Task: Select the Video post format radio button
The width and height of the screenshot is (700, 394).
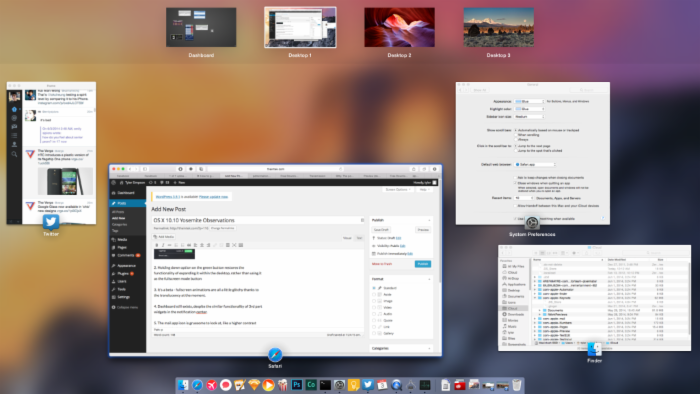Action: [374, 307]
